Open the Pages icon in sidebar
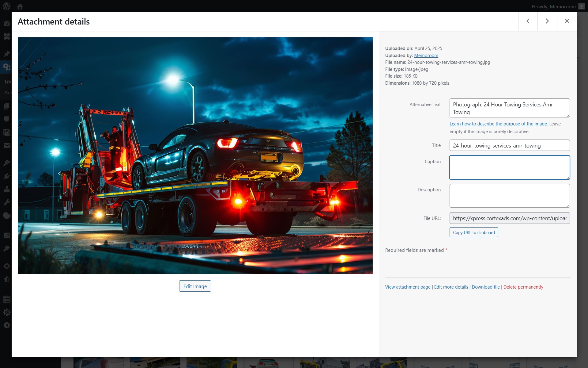Screen dimensions: 588x368 [7, 106]
